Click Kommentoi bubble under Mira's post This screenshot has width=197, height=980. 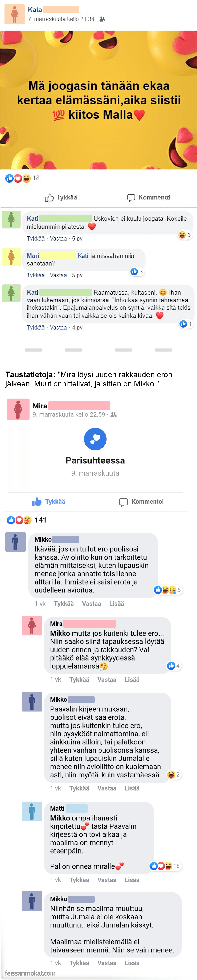[141, 502]
